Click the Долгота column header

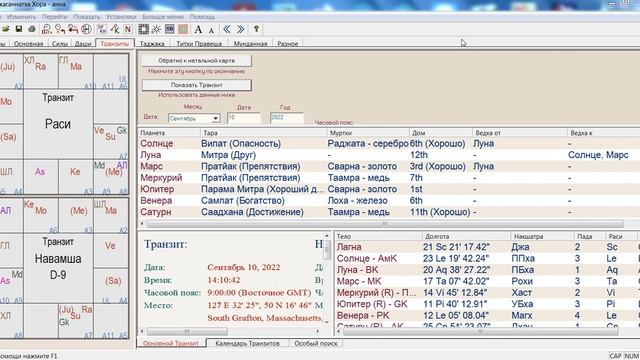point(466,236)
